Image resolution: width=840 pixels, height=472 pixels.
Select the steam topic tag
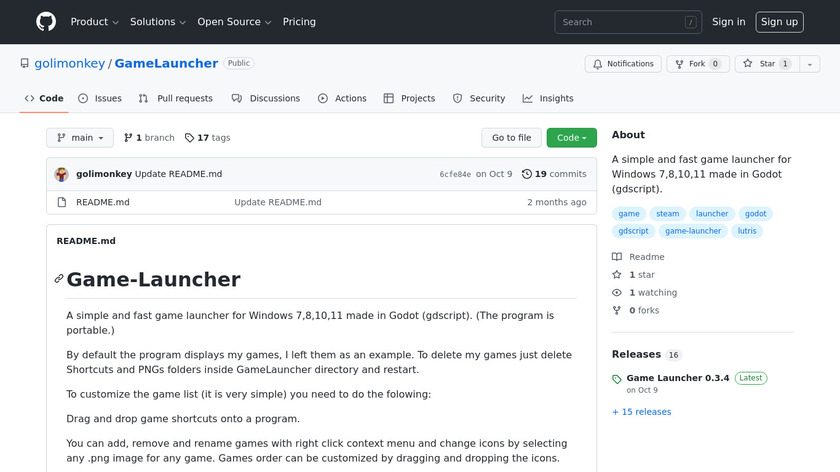coord(668,214)
